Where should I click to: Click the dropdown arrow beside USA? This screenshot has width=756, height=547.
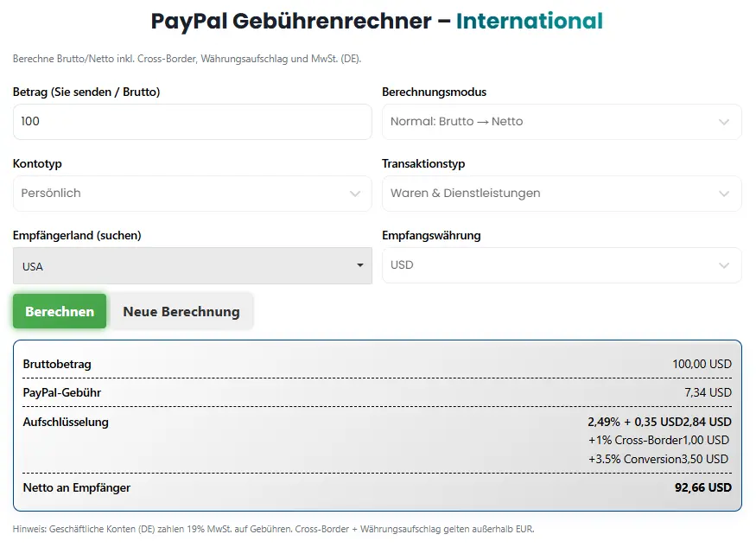(x=362, y=266)
